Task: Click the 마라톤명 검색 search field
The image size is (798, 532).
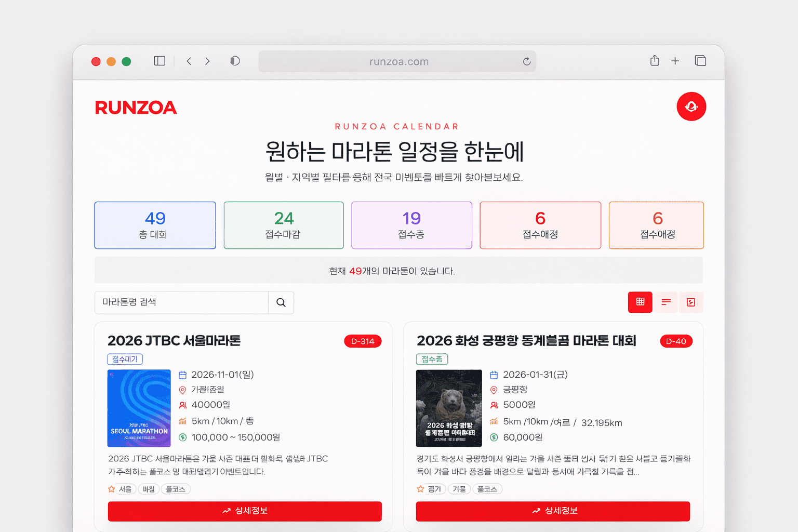Action: 181,302
